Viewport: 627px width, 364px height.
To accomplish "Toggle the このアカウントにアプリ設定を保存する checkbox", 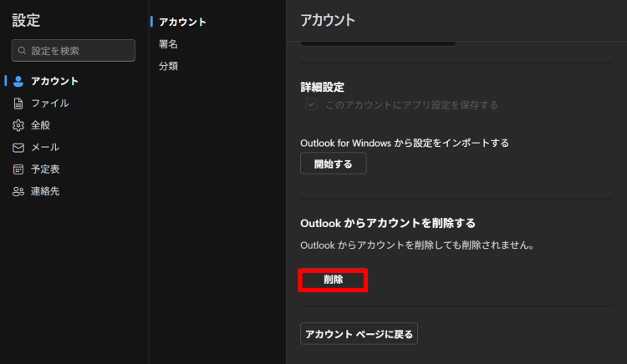I will click(x=312, y=104).
